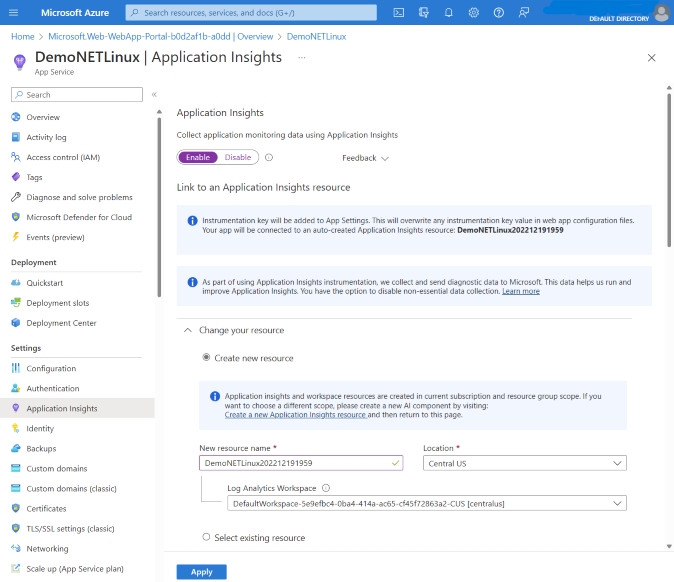The image size is (674, 582).
Task: Click the Activity log icon
Action: coord(16,137)
